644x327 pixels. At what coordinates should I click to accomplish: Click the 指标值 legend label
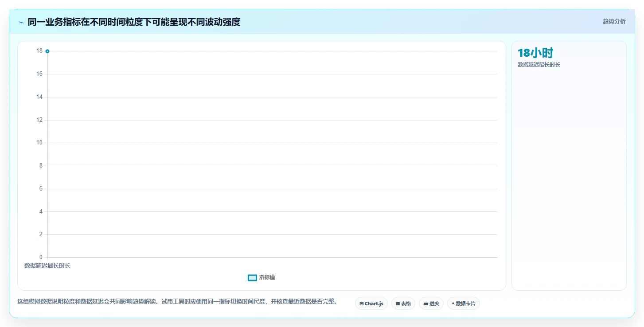[x=267, y=277]
